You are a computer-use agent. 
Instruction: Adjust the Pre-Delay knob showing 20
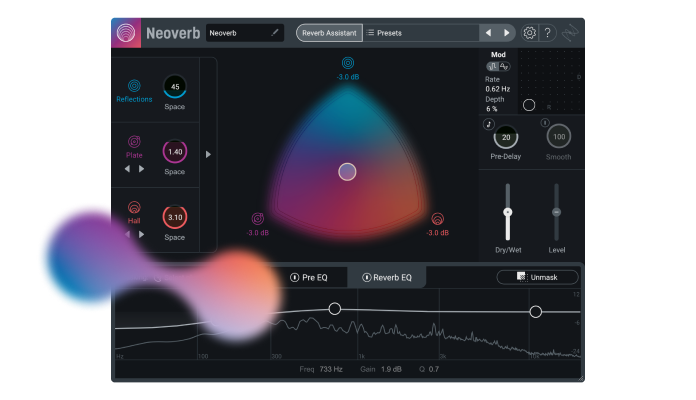[506, 137]
